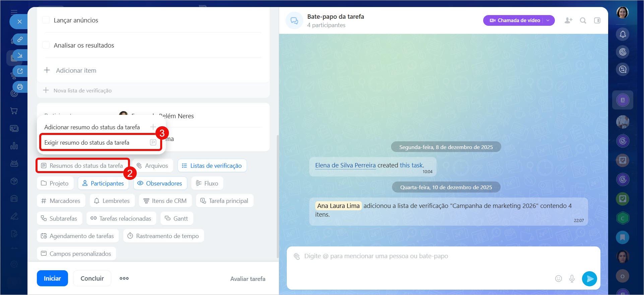Open the emoji picker in chat

click(558, 279)
